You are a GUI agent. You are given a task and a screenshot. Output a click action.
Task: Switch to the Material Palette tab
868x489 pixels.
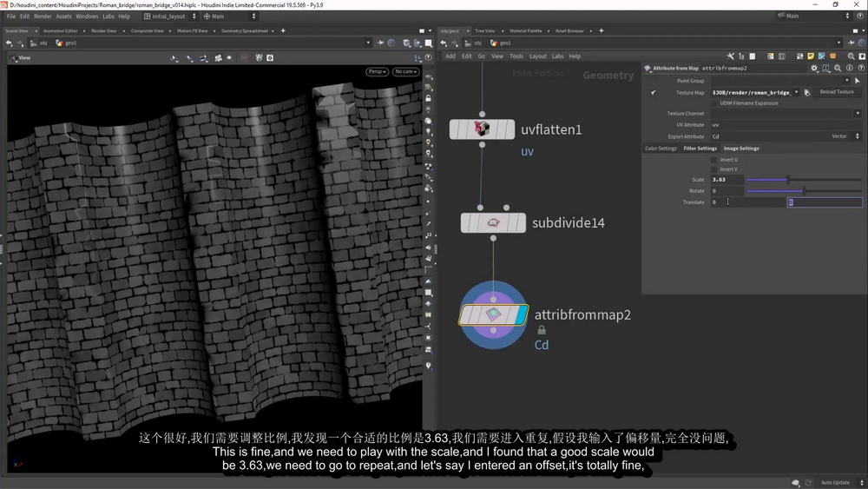point(526,30)
